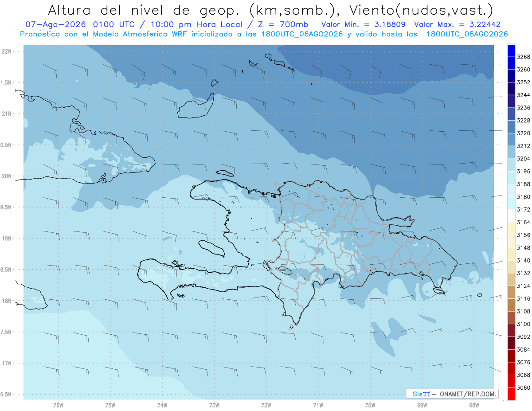Click the '18N' latitude label
Viewport: 532px width, 411px height.
click(x=6, y=301)
